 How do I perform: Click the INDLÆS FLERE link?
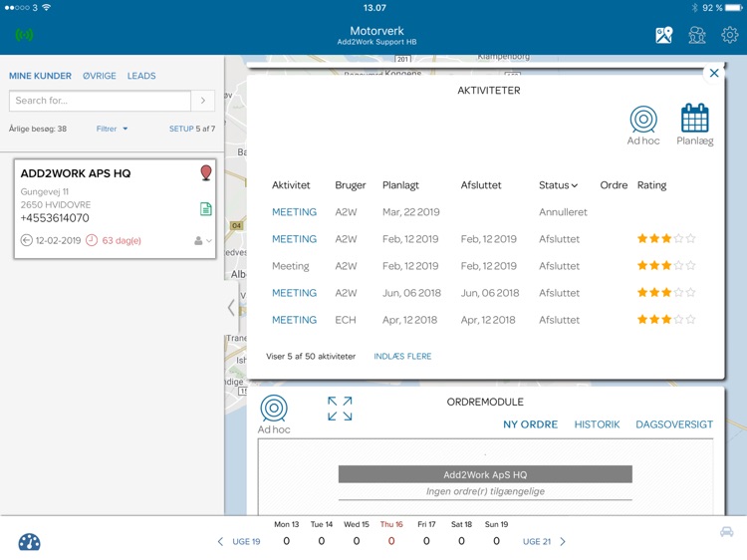point(402,356)
